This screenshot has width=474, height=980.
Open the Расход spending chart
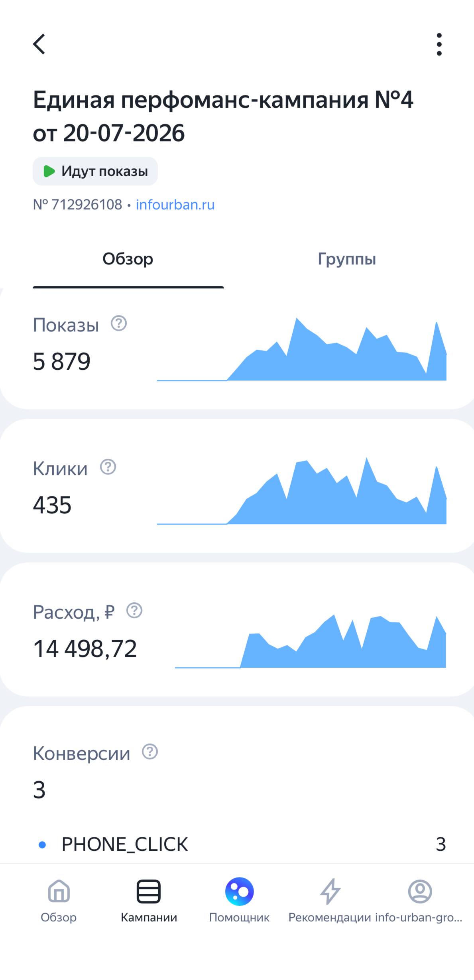click(x=311, y=641)
